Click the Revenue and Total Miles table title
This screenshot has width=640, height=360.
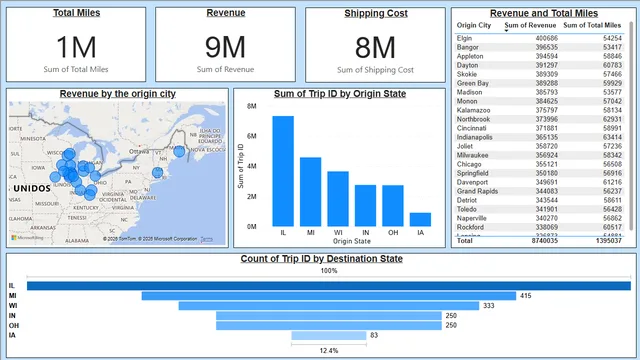pos(544,13)
